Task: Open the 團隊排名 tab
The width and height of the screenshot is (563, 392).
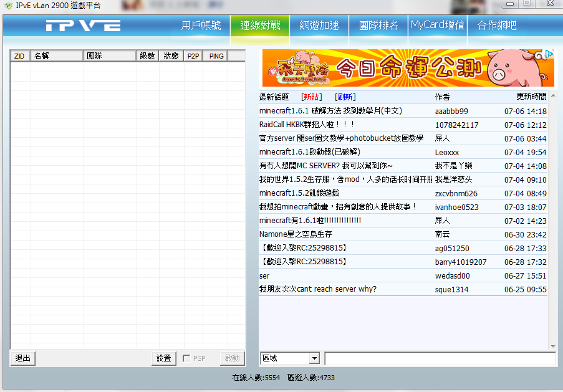Action: pyautogui.click(x=378, y=26)
